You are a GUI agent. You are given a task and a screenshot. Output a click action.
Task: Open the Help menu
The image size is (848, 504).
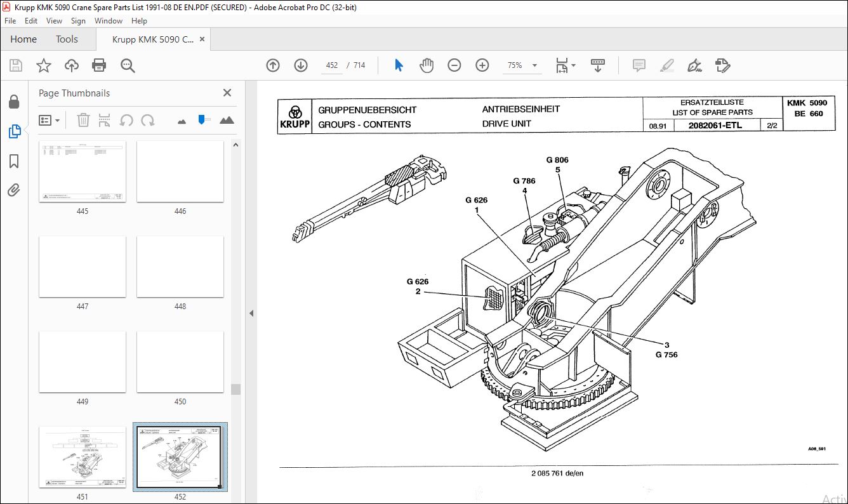point(140,21)
